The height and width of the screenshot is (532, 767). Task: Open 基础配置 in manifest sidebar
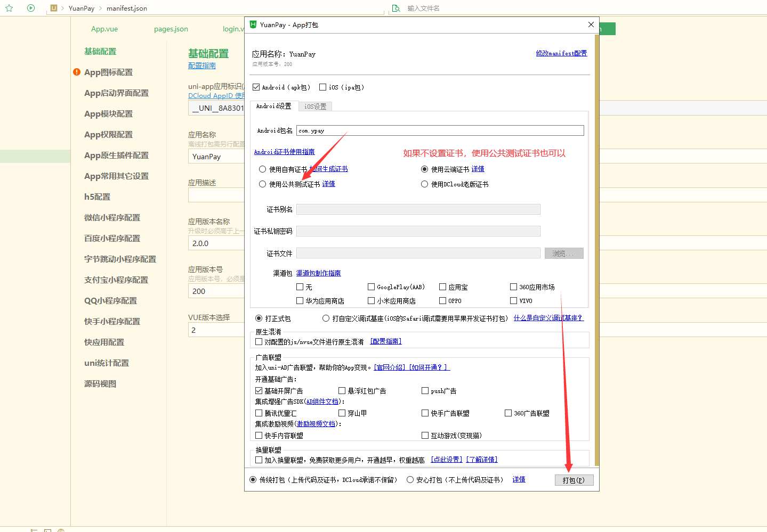tap(100, 51)
